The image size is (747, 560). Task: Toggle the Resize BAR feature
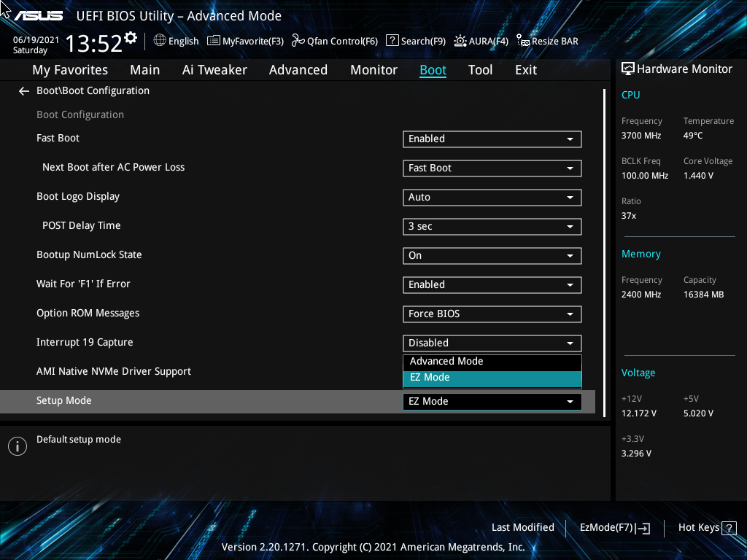tap(547, 41)
